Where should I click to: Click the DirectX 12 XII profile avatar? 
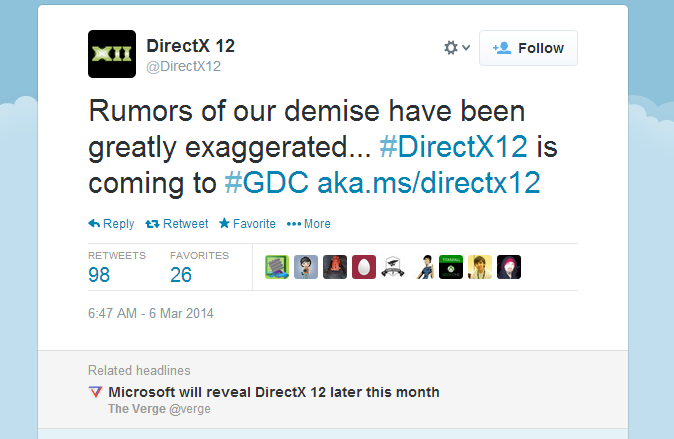pos(112,54)
